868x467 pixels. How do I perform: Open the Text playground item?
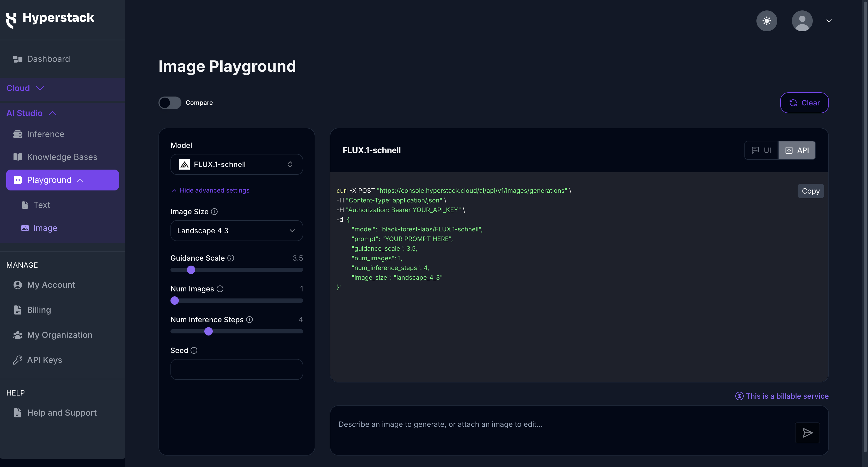tap(41, 205)
